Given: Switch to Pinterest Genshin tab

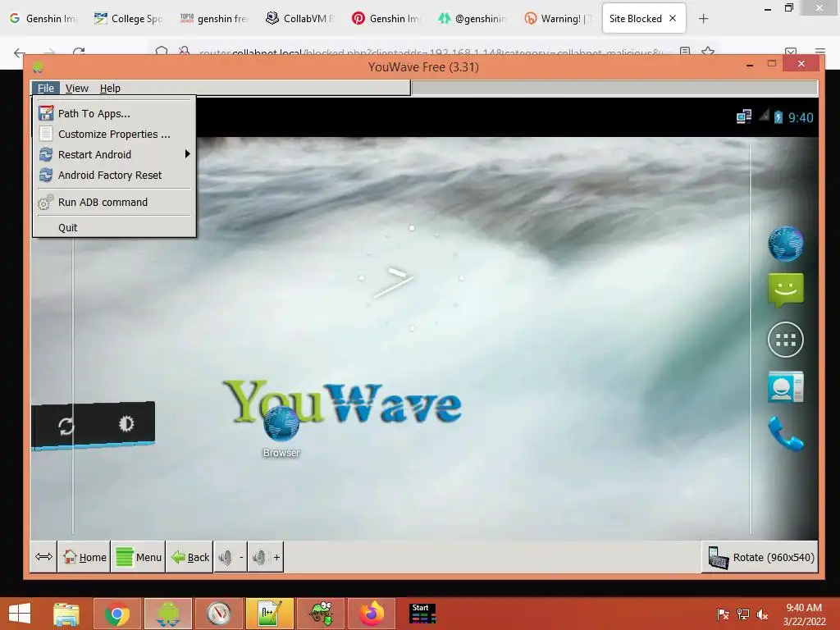Looking at the screenshot, I should (386, 18).
